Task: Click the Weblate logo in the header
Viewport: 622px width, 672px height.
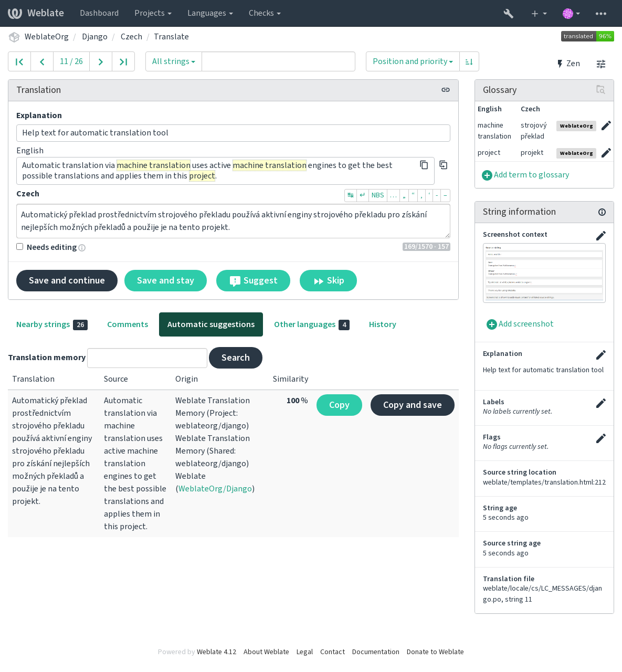Action: tap(36, 13)
